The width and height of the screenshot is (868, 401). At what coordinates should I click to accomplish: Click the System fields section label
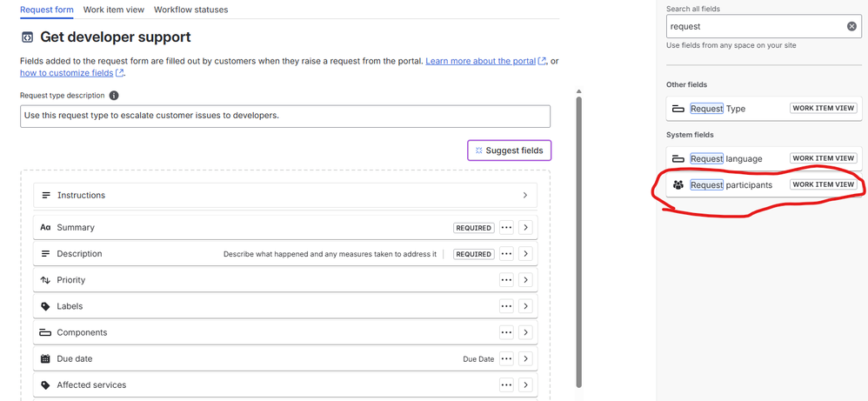(690, 135)
